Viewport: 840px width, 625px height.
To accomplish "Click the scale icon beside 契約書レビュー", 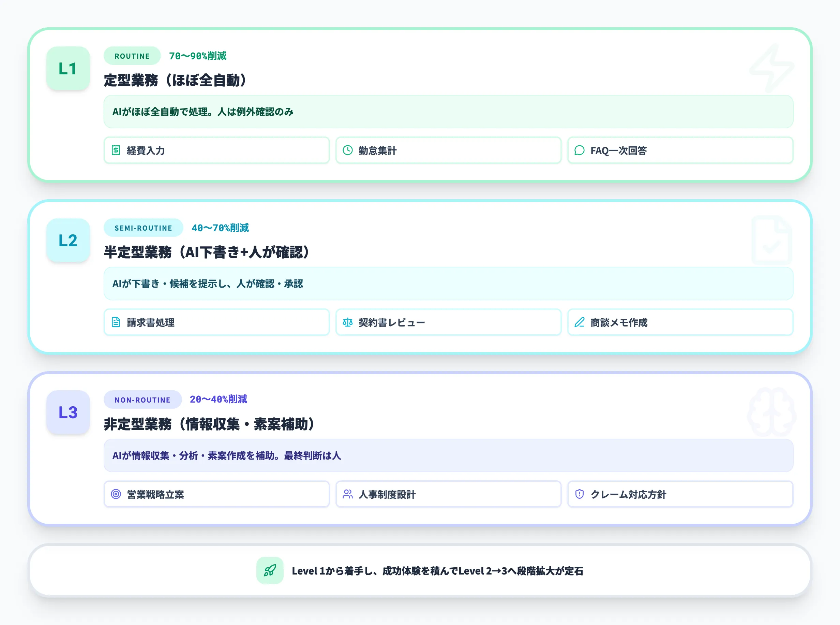I will [348, 322].
